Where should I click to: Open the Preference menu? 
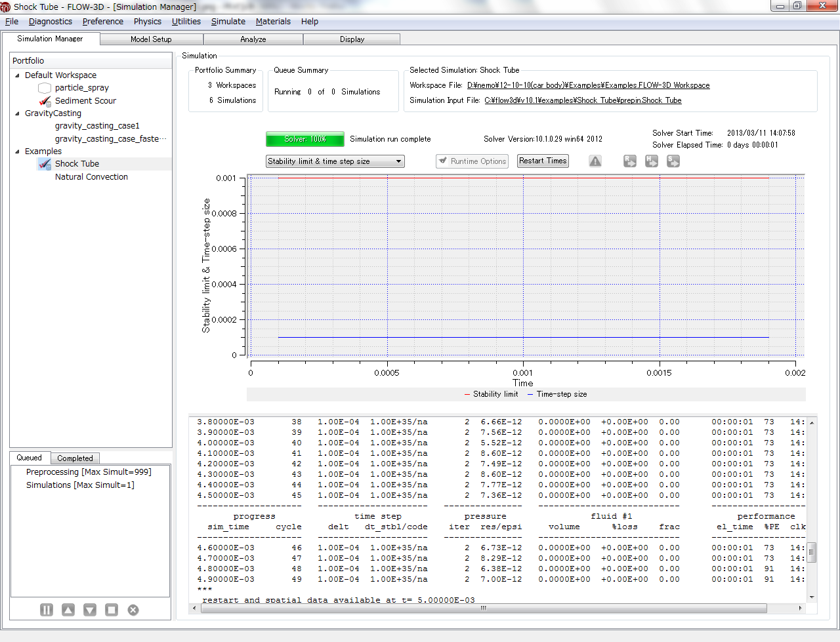pyautogui.click(x=103, y=22)
